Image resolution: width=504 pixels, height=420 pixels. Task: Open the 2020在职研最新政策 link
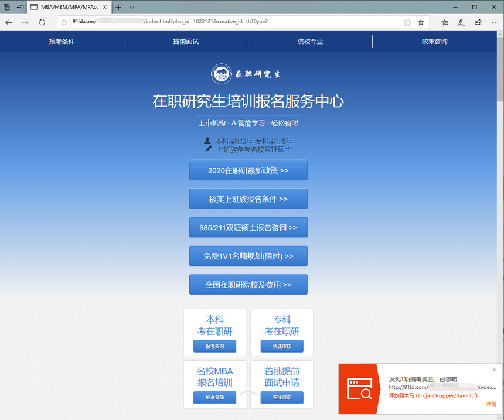click(248, 170)
